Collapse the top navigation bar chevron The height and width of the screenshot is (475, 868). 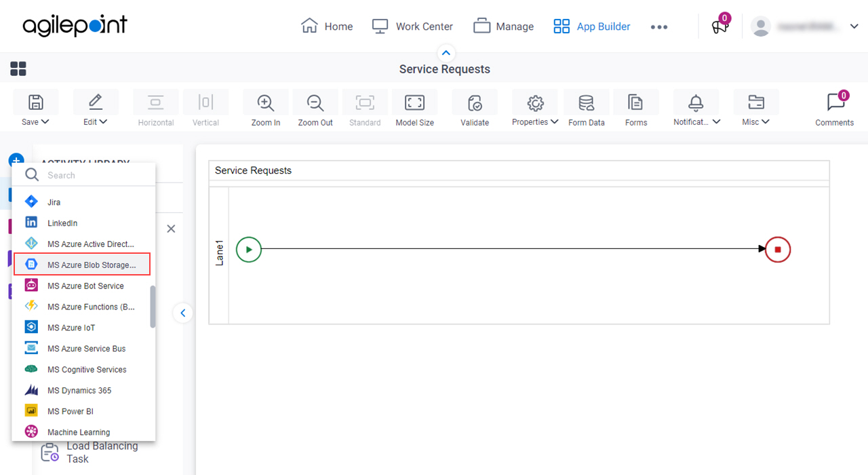click(x=446, y=53)
